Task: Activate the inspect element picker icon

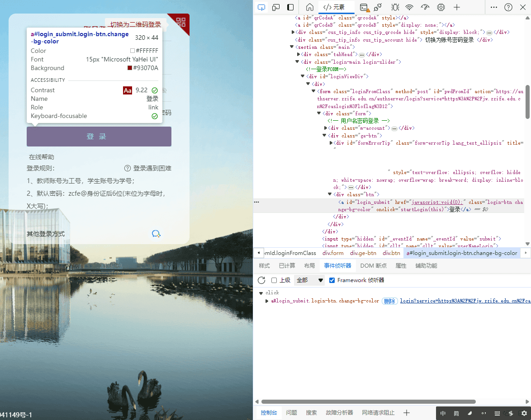Action: [x=261, y=7]
